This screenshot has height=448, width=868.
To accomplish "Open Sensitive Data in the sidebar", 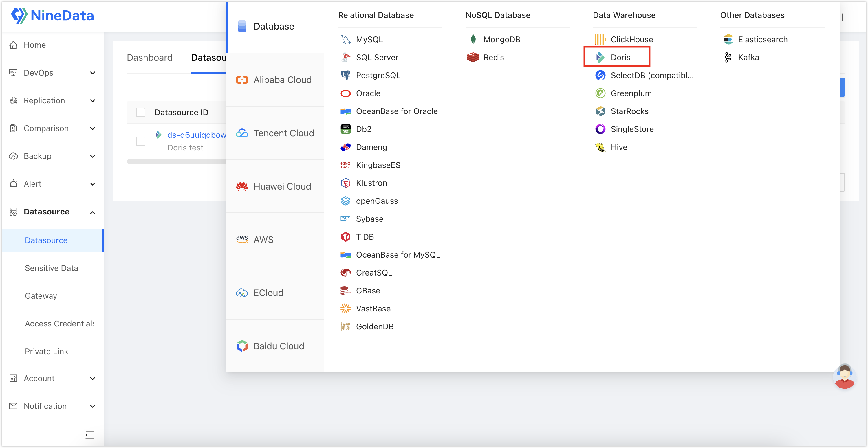I will click(52, 268).
